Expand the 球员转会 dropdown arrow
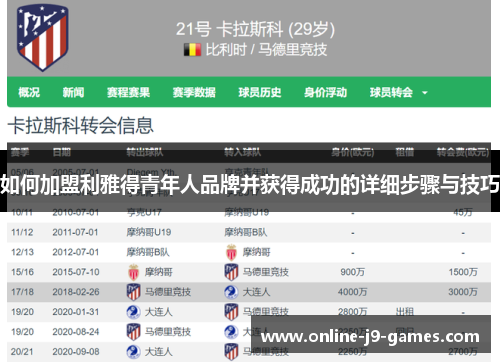 [425, 93]
